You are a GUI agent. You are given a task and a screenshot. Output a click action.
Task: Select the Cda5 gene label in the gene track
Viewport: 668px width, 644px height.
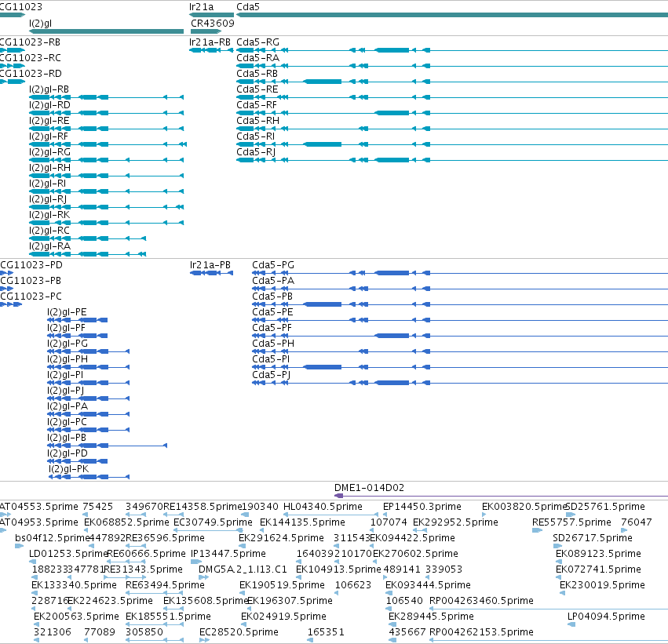pos(248,7)
